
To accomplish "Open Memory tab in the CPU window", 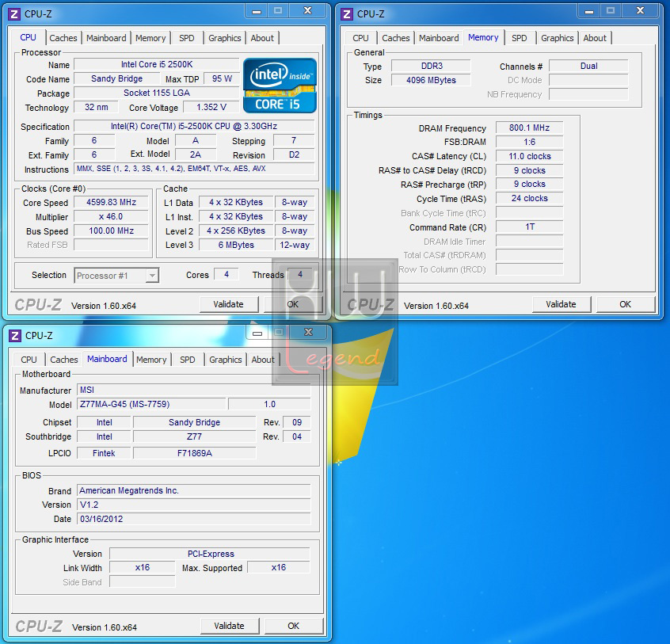I will tap(150, 38).
